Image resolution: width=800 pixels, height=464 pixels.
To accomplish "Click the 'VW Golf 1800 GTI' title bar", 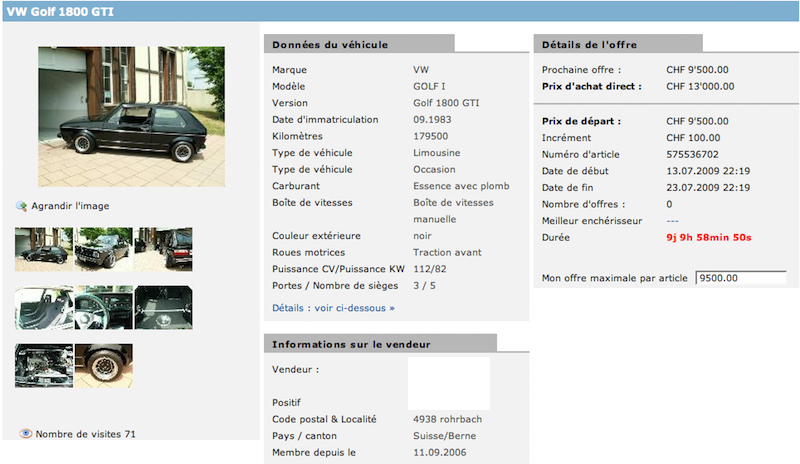I will point(400,11).
